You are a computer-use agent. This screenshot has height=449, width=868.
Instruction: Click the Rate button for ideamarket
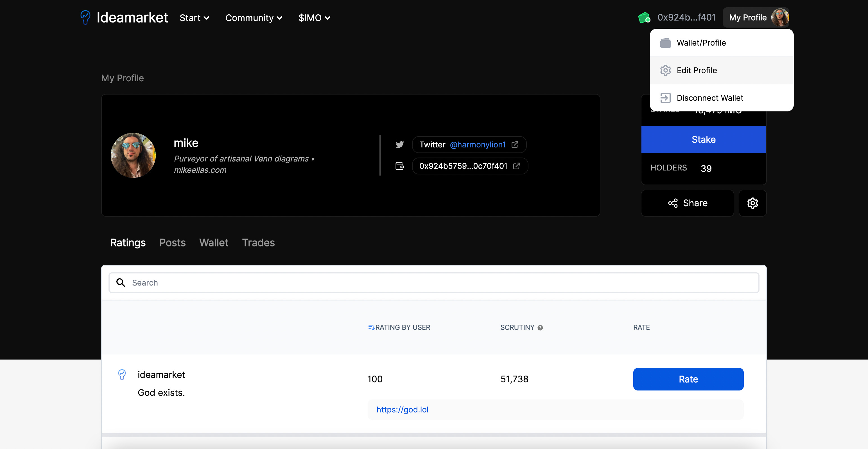tap(688, 379)
